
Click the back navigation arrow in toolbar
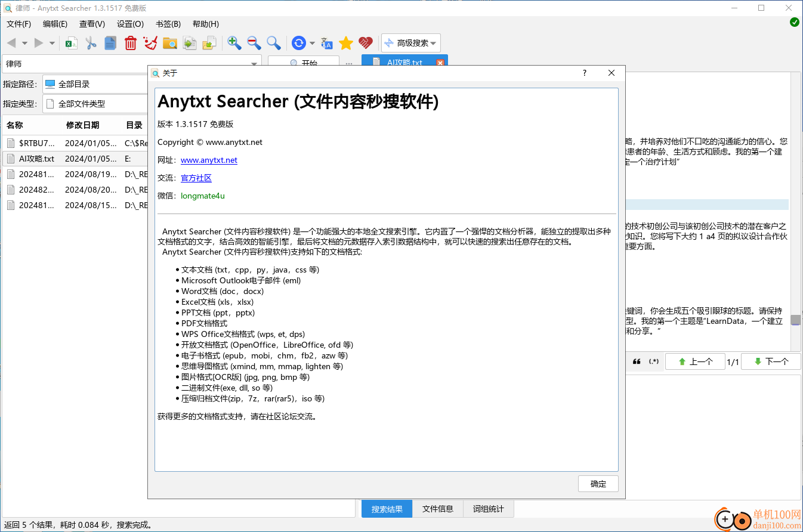[x=11, y=43]
